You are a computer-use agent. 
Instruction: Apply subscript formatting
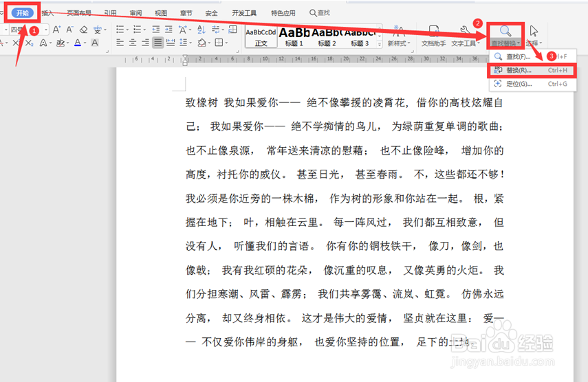click(x=30, y=43)
